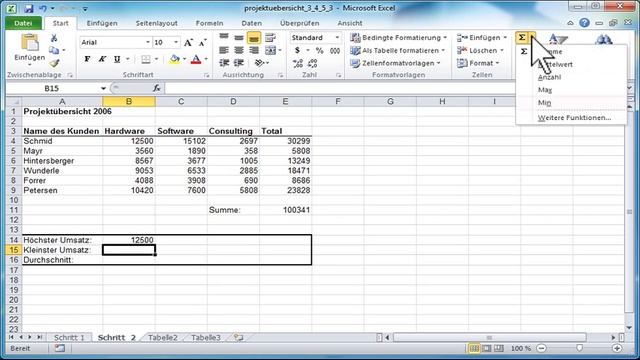Open Bedingte Formatierung menu
This screenshot has height=360, width=640.
(x=398, y=38)
